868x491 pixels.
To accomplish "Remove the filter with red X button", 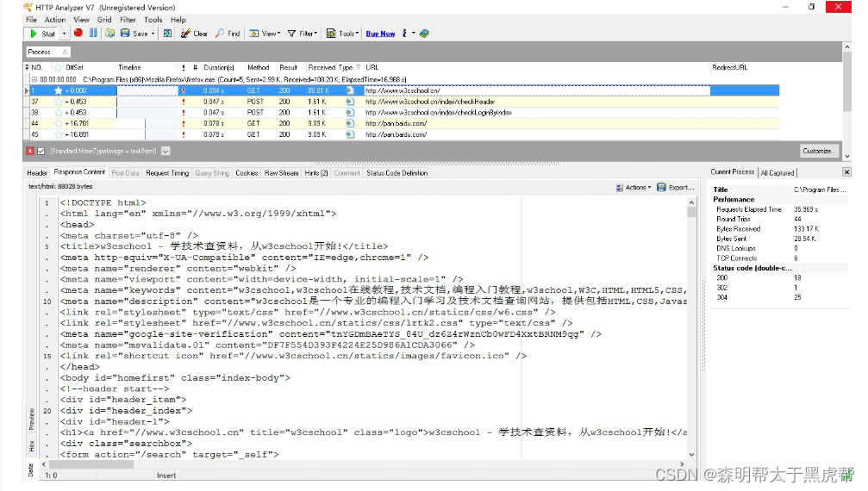I will pos(30,151).
